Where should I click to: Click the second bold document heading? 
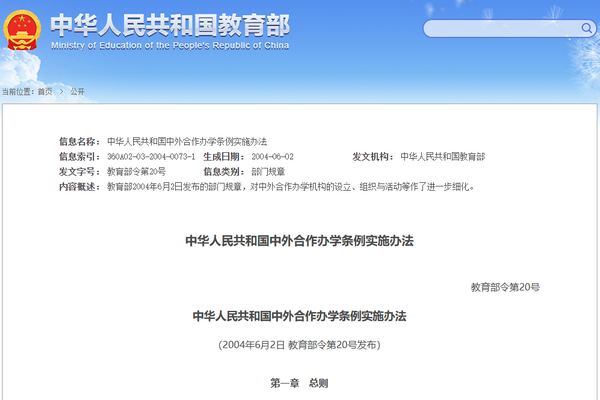pyautogui.click(x=300, y=316)
